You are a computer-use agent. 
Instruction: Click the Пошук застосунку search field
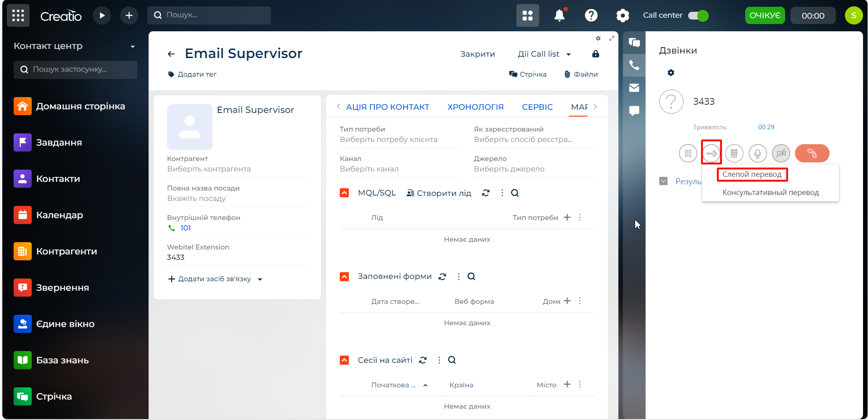(75, 70)
